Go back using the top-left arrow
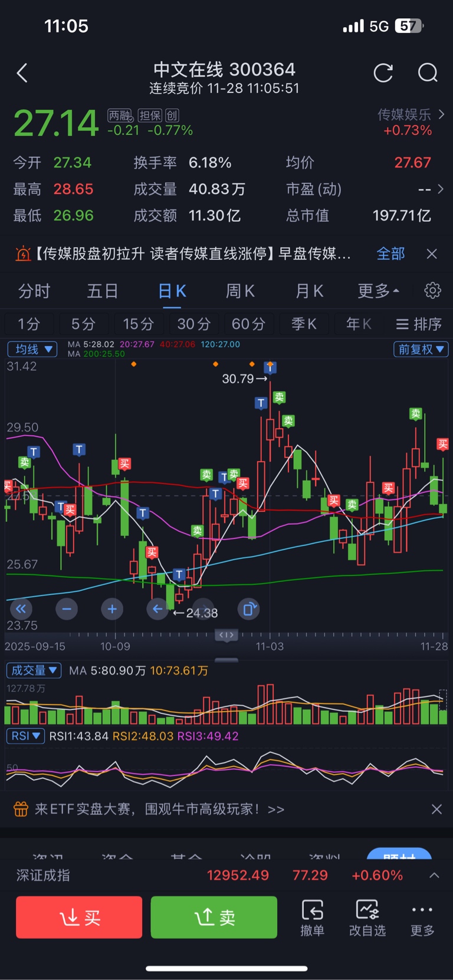This screenshot has width=453, height=980. point(22,73)
